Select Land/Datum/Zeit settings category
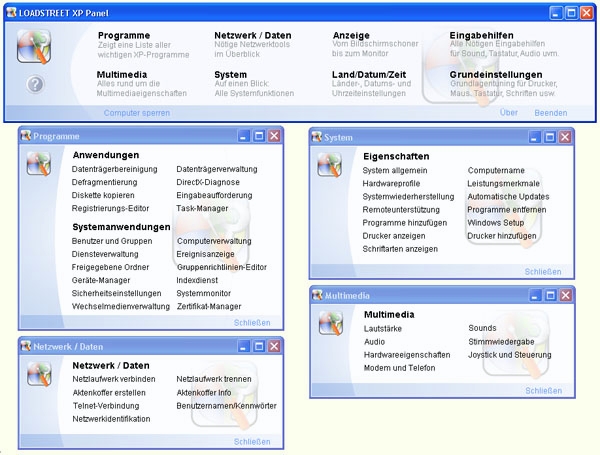 pyautogui.click(x=369, y=74)
